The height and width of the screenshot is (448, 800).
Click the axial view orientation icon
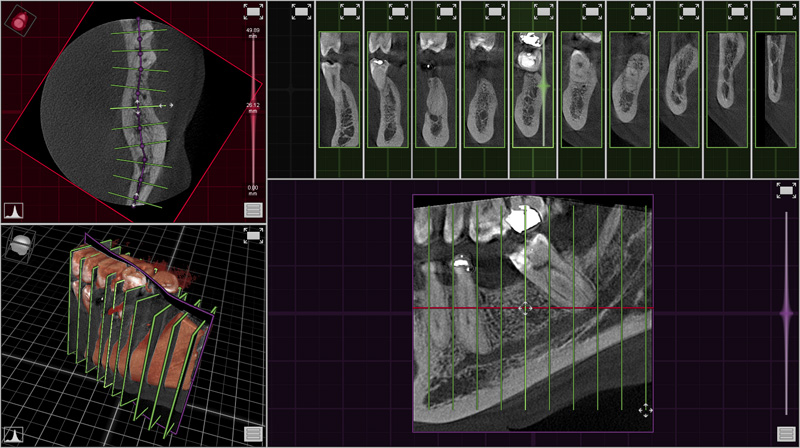18,19
